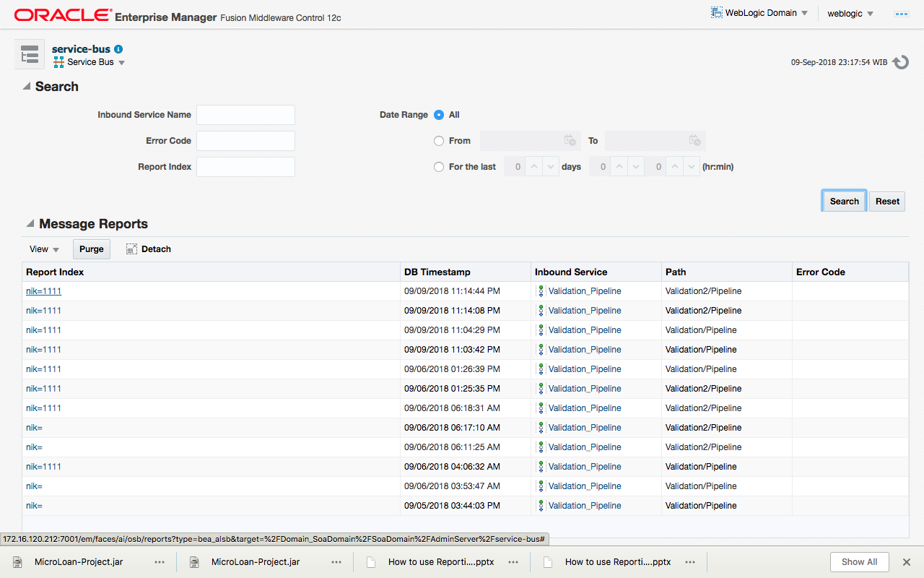Open the WebLogic Domain menu

[x=759, y=12]
